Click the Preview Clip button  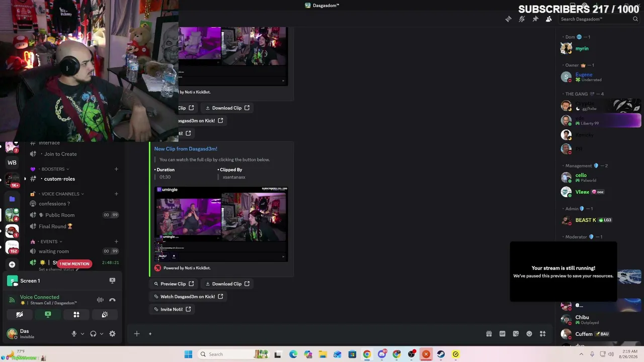pos(174,284)
